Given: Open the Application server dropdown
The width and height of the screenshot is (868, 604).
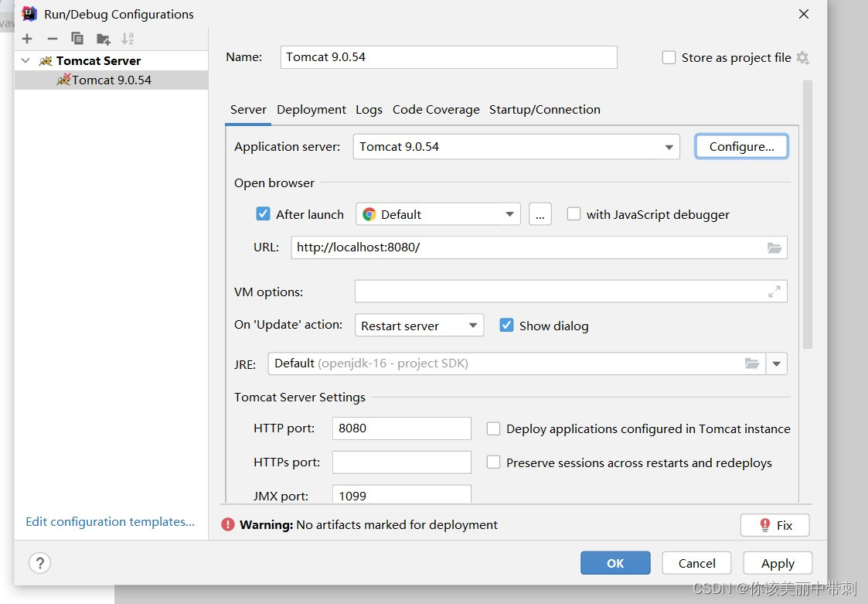Looking at the screenshot, I should point(669,147).
